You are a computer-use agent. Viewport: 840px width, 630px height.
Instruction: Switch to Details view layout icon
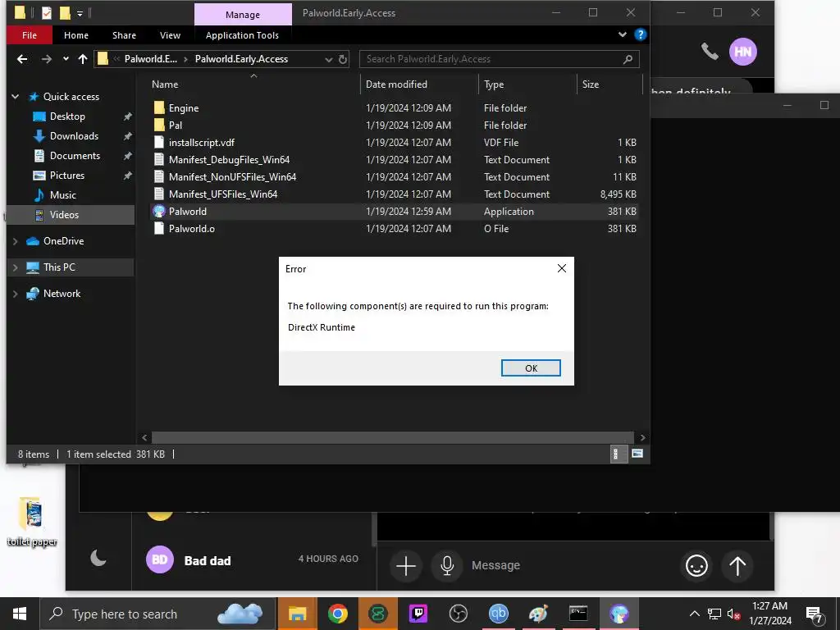point(619,454)
